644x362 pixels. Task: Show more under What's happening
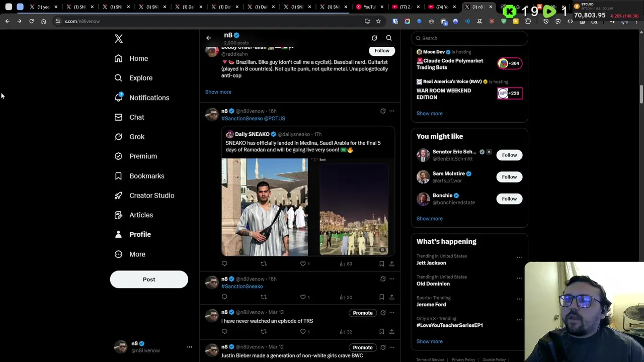(430, 341)
